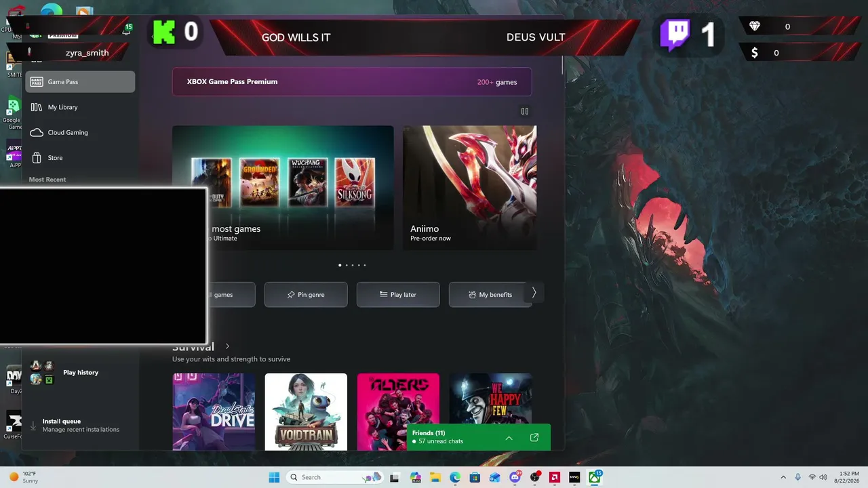Screen dimensions: 868x488
Task: Click the Game Pass badge icon
Action: click(x=37, y=82)
